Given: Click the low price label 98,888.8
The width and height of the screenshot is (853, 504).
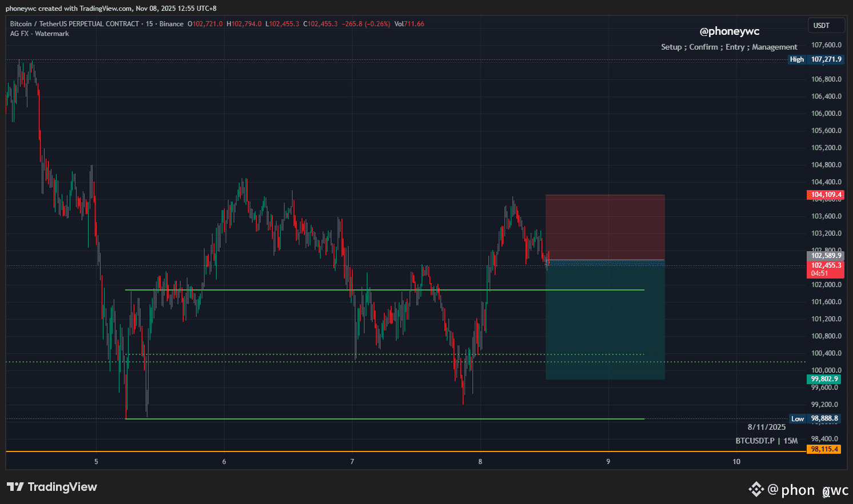Looking at the screenshot, I should (x=824, y=419).
